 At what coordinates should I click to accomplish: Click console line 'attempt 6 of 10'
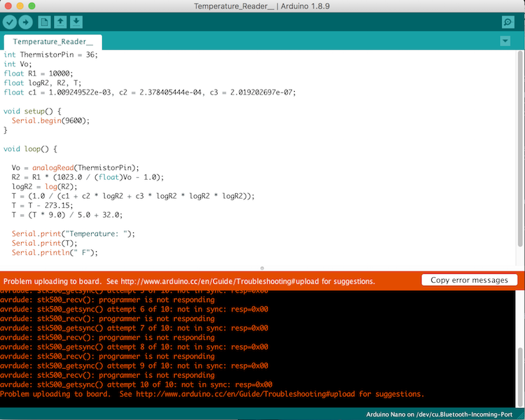134,309
